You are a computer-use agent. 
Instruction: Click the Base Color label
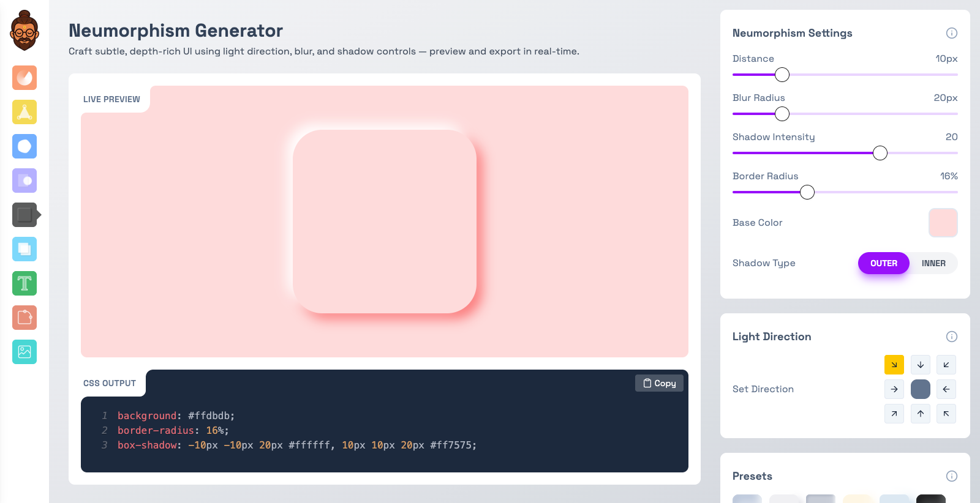coord(758,223)
